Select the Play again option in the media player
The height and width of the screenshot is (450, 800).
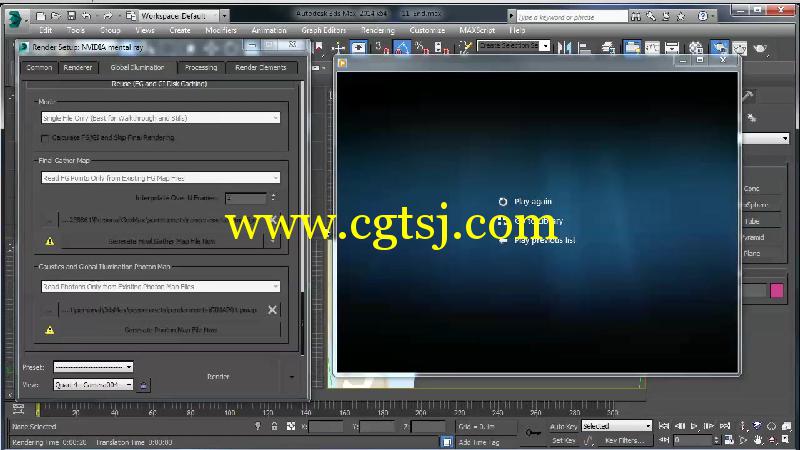pyautogui.click(x=533, y=202)
